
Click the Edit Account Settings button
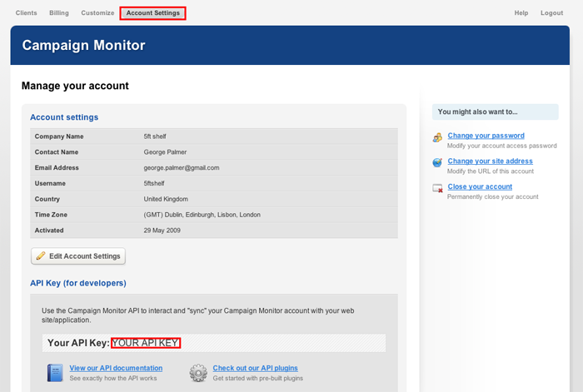click(78, 256)
